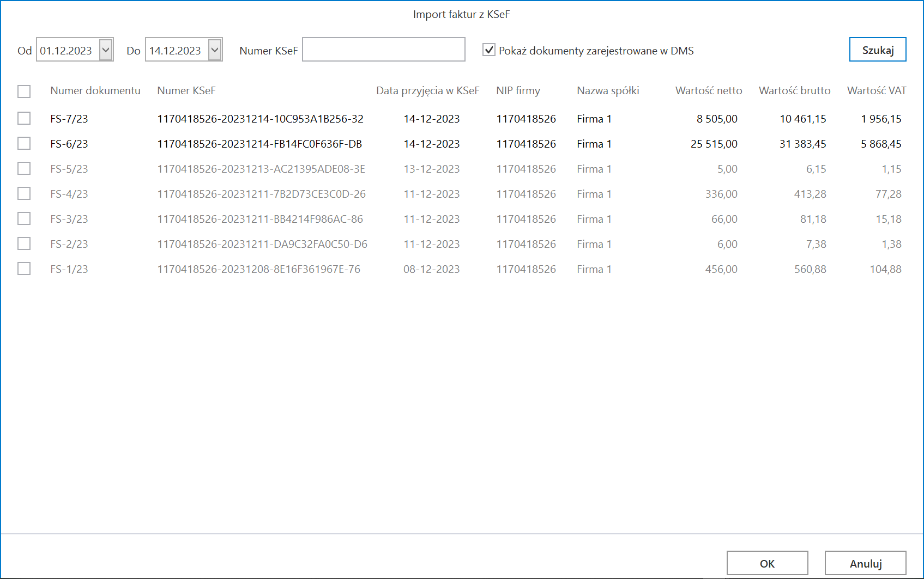
Task: Select document number FS-5/23
Action: pos(69,169)
